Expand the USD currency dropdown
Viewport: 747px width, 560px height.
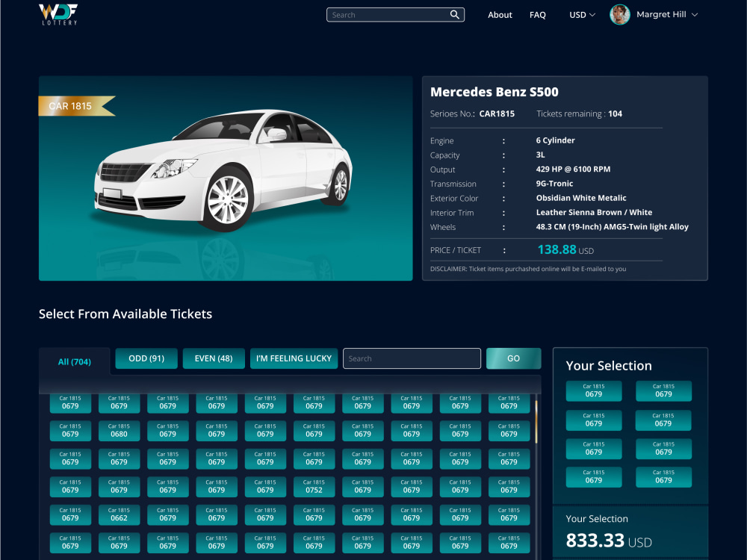click(582, 15)
